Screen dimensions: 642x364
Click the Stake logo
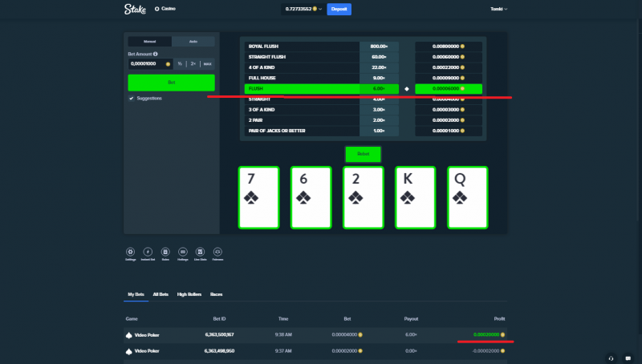[x=135, y=9]
